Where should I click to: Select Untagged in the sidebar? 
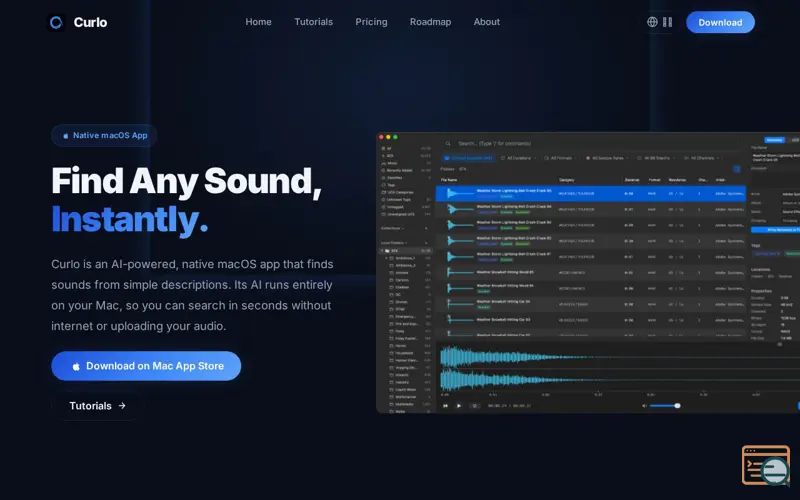(406, 207)
